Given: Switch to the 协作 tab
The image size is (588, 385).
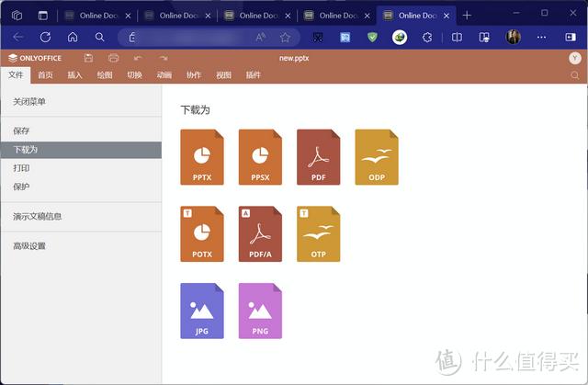Looking at the screenshot, I should [194, 75].
